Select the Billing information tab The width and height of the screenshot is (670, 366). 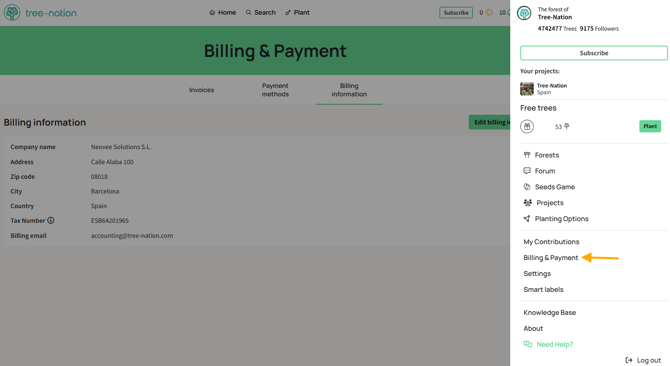349,90
